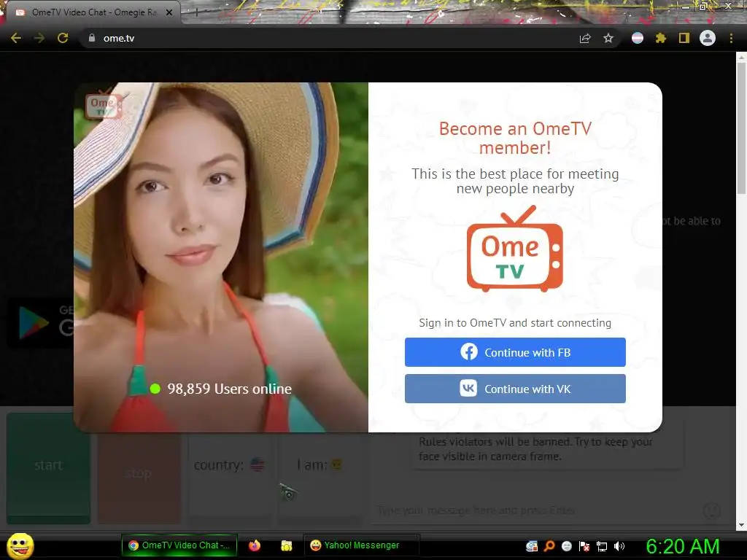Click the page vertical scrollbar thumb

pyautogui.click(x=741, y=128)
